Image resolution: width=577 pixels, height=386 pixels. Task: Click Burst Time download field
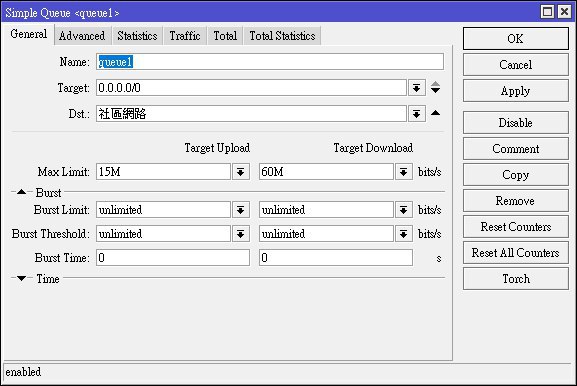[x=336, y=258]
